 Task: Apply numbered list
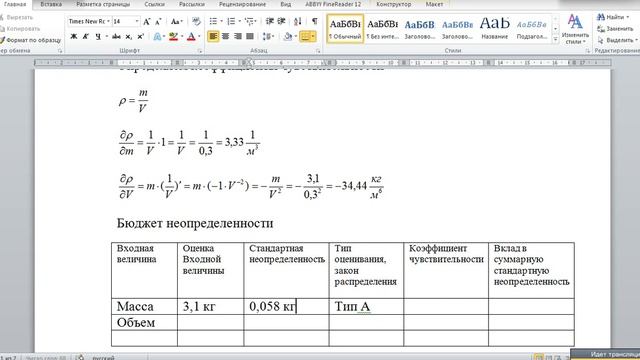click(x=231, y=21)
